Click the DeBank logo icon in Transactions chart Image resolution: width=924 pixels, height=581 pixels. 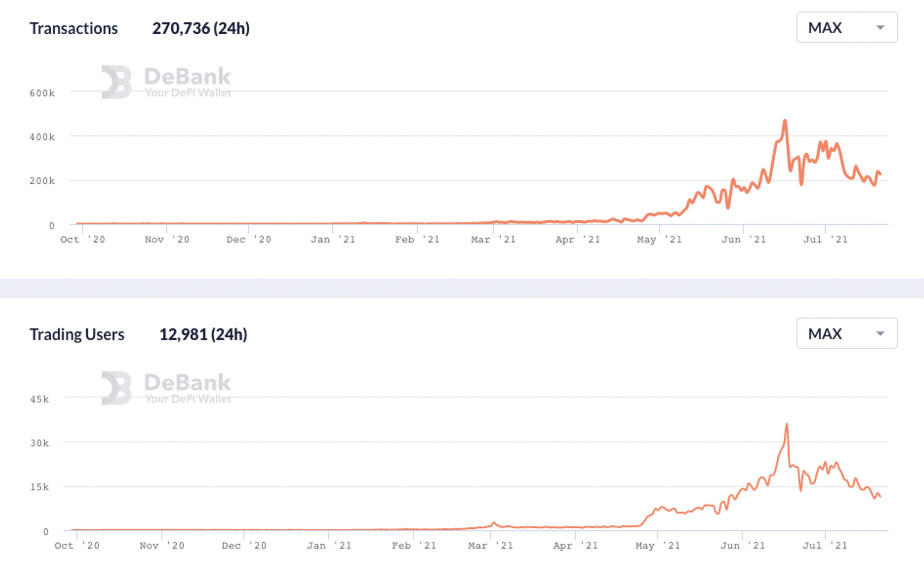[x=116, y=82]
